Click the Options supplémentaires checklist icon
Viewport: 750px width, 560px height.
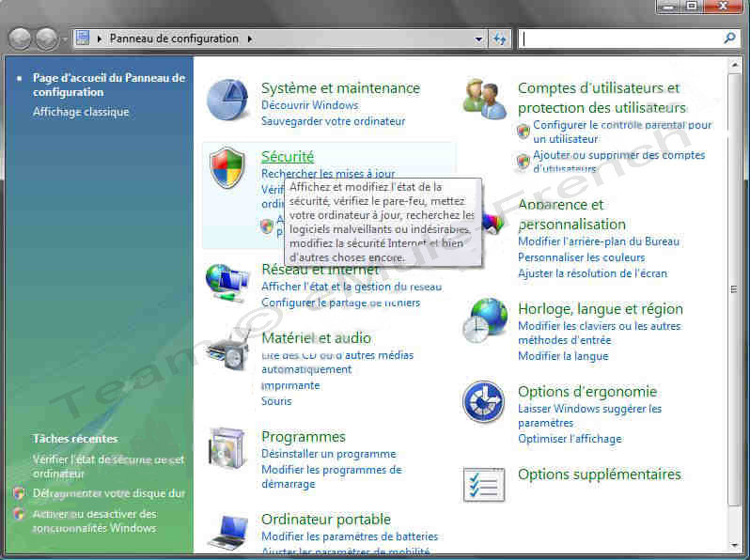click(484, 485)
